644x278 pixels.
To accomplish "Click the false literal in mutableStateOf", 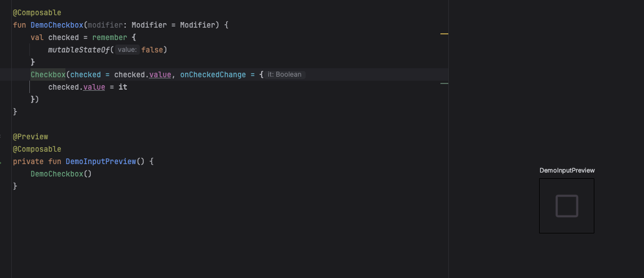I will [152, 50].
